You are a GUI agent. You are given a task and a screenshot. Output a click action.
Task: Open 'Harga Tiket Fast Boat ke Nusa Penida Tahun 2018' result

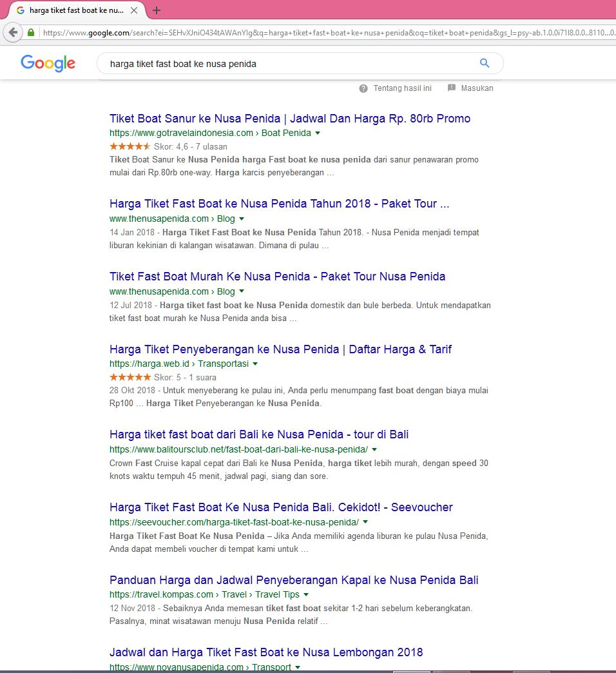(x=279, y=204)
